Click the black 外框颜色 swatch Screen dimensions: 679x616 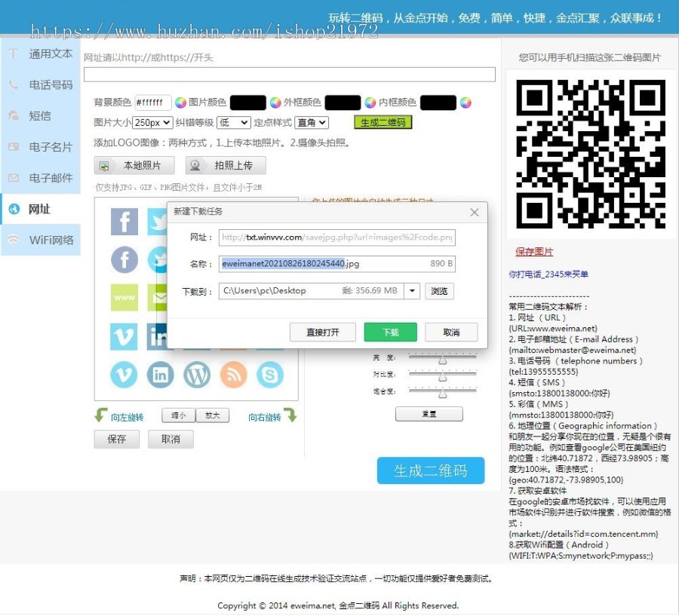[x=343, y=103]
